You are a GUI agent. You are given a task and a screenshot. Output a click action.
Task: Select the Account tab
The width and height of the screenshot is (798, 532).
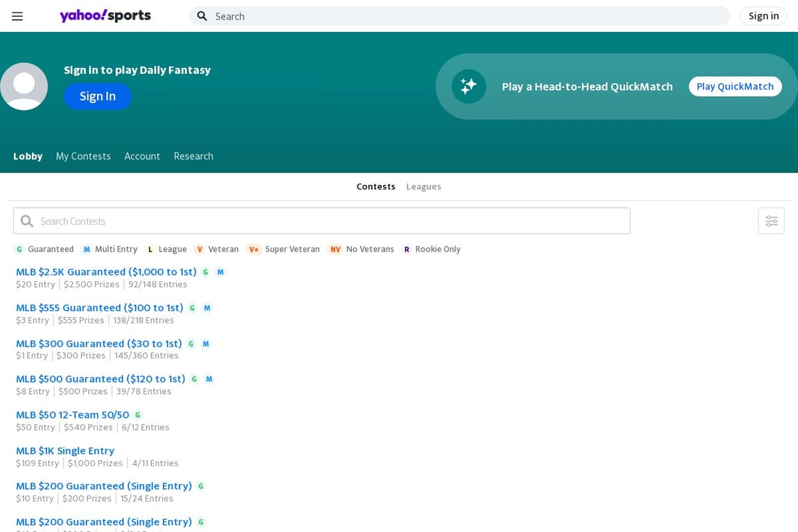click(x=142, y=157)
